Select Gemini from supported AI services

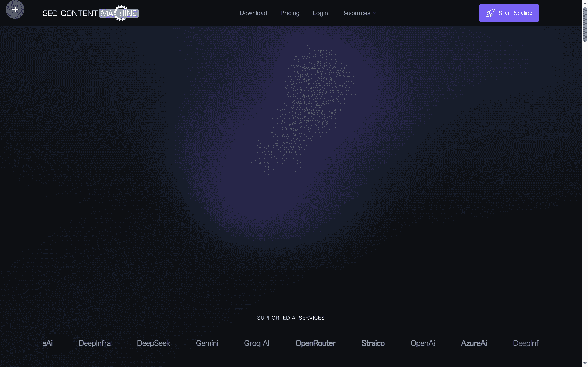207,343
